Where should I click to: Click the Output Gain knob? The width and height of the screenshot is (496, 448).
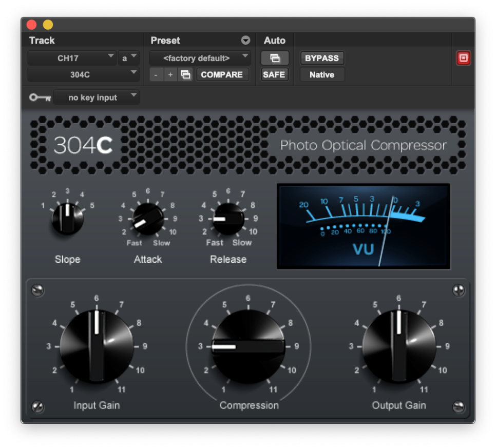point(399,346)
